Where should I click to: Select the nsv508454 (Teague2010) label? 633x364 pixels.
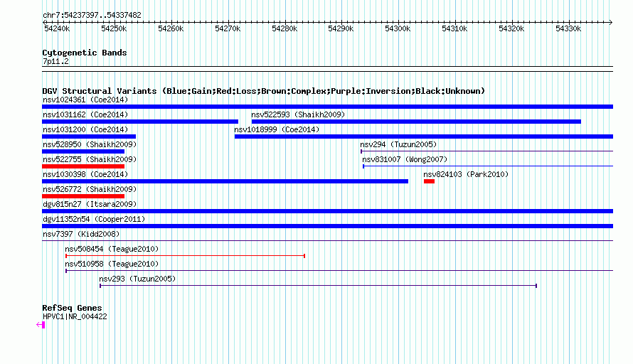112,249
